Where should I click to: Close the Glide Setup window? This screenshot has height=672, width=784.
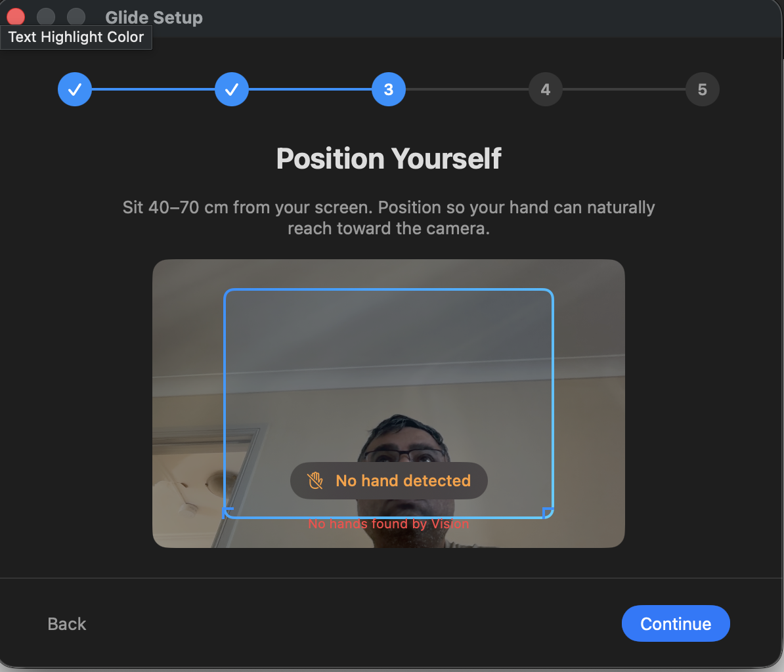(16, 16)
